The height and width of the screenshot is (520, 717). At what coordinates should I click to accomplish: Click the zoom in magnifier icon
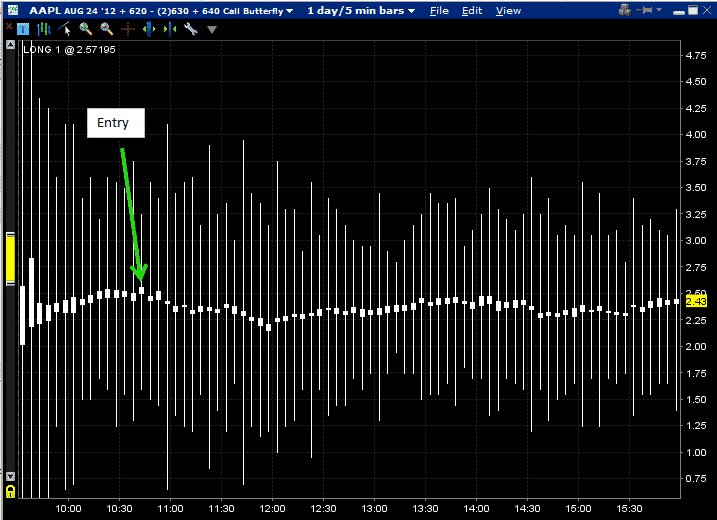(x=86, y=29)
